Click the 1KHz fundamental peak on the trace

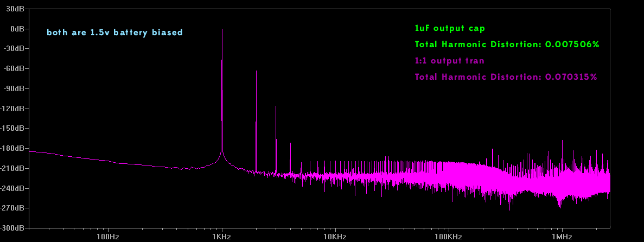click(x=222, y=30)
